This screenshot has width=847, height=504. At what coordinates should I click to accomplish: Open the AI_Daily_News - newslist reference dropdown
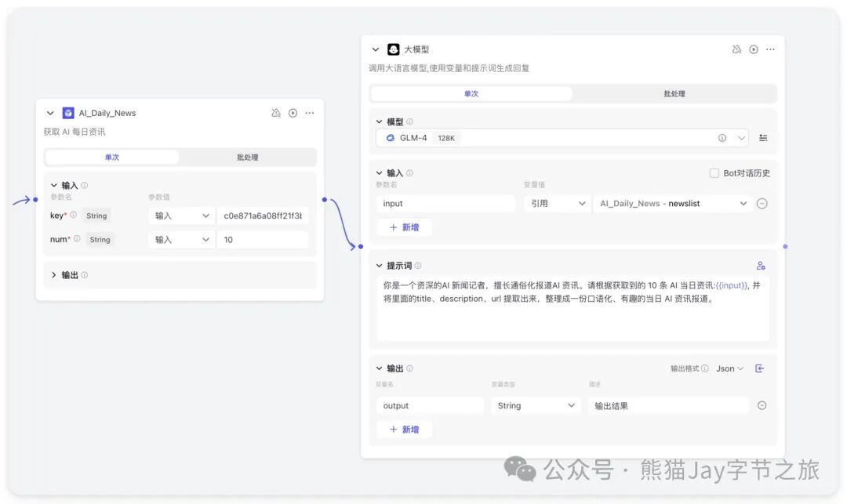click(673, 204)
